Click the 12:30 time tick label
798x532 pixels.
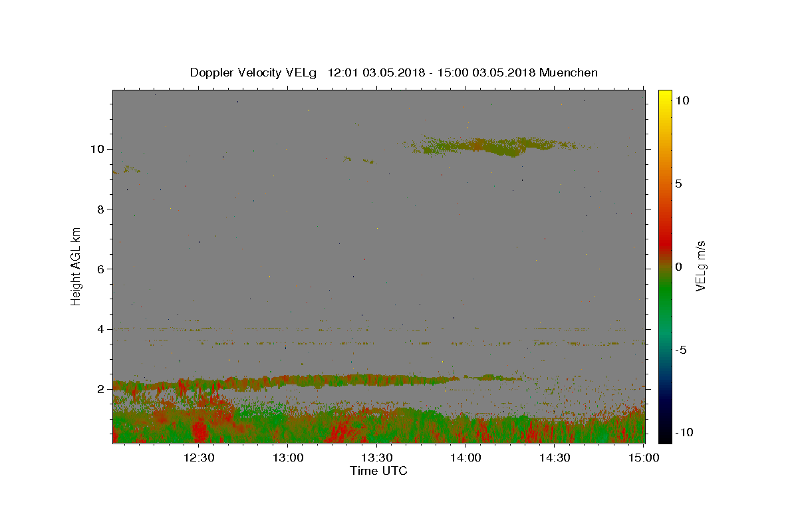point(198,457)
